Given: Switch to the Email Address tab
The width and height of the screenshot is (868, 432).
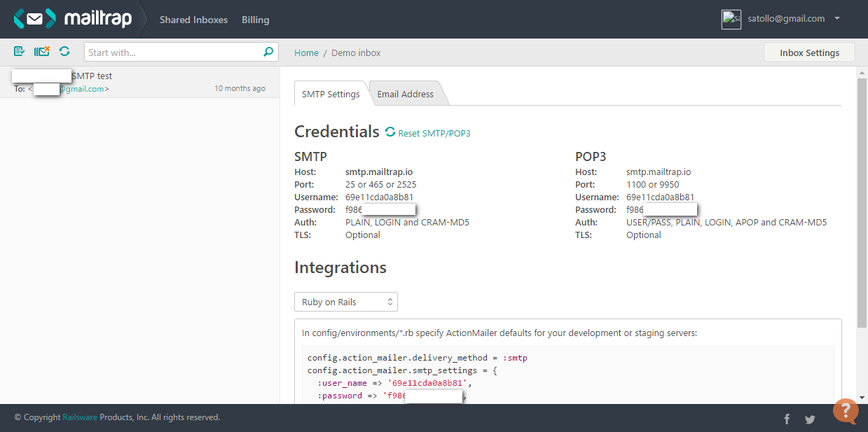Looking at the screenshot, I should click(406, 94).
